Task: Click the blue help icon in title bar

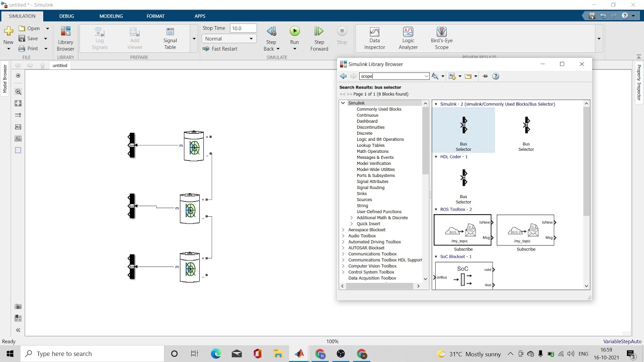Action: 625,16
